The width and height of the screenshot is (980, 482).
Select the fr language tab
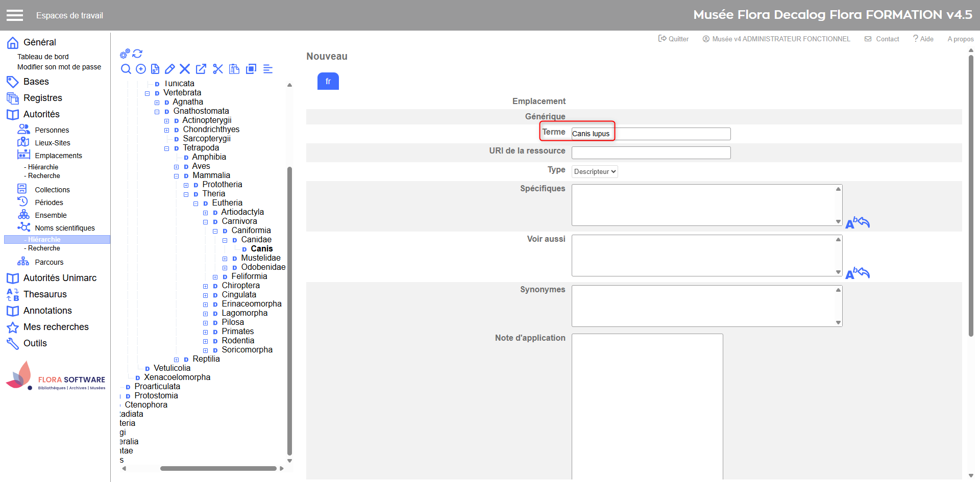328,81
